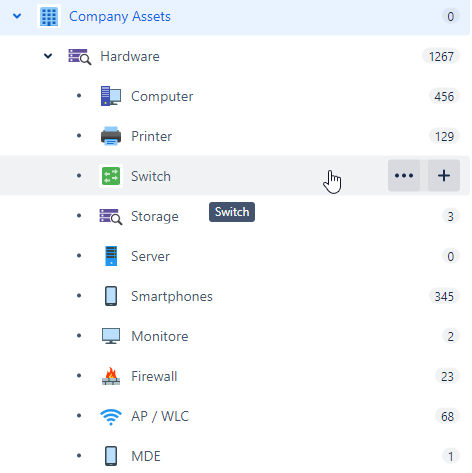Click the blue Server tower icon
Viewport: 472px width, 473px height.
click(x=111, y=256)
